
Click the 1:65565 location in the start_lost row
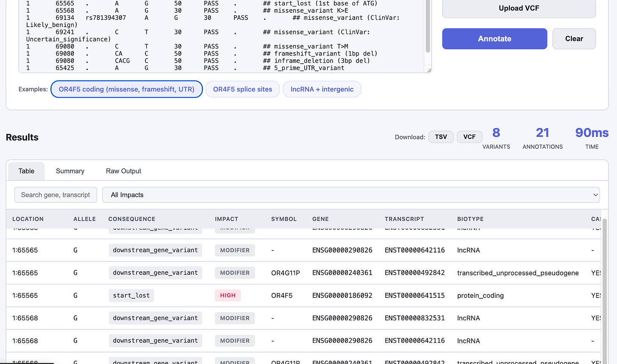pyautogui.click(x=25, y=295)
